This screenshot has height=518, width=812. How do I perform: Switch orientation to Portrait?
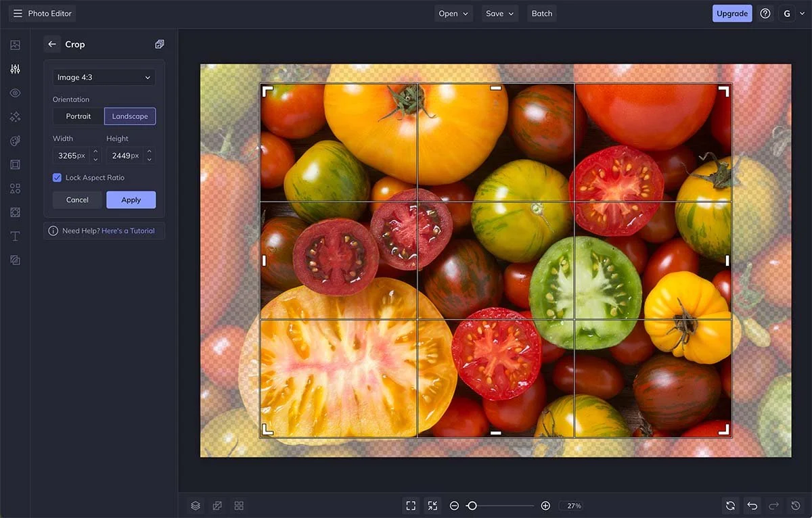(78, 116)
